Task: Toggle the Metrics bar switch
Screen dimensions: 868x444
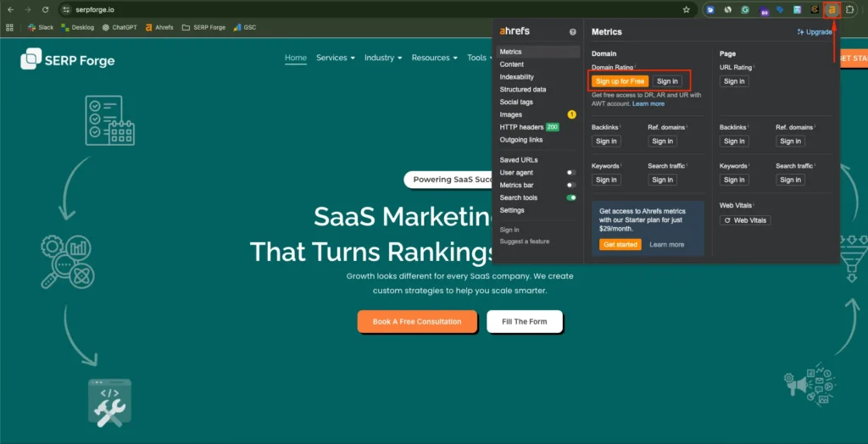Action: click(x=570, y=185)
